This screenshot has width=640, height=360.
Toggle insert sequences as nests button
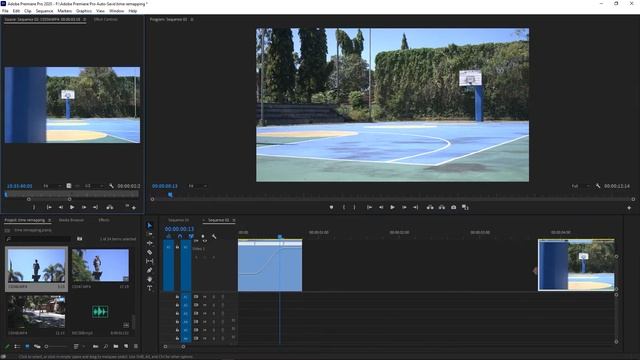[x=169, y=236]
